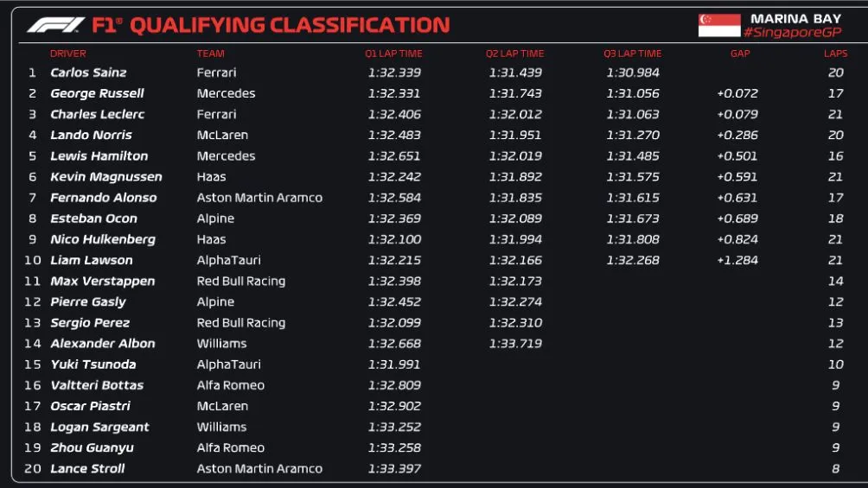Select the Q3 Lap Time column header
868x488 pixels.
[x=632, y=54]
